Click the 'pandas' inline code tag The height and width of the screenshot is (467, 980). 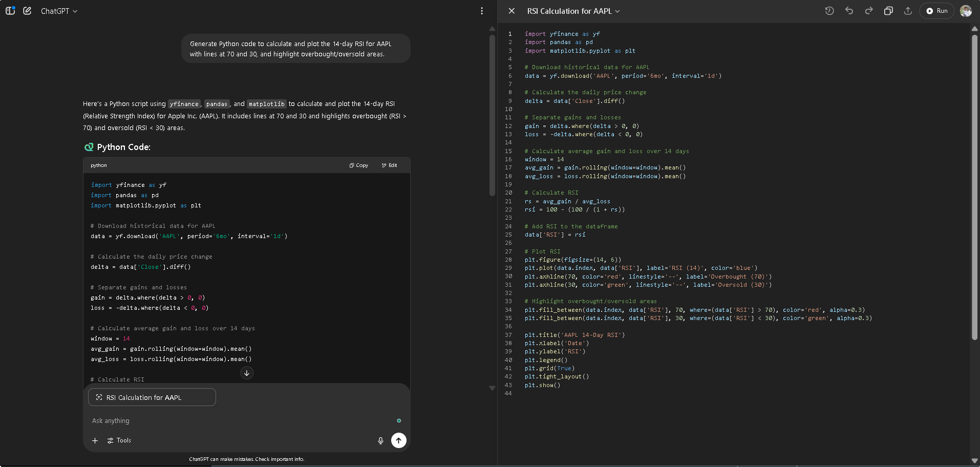click(217, 104)
